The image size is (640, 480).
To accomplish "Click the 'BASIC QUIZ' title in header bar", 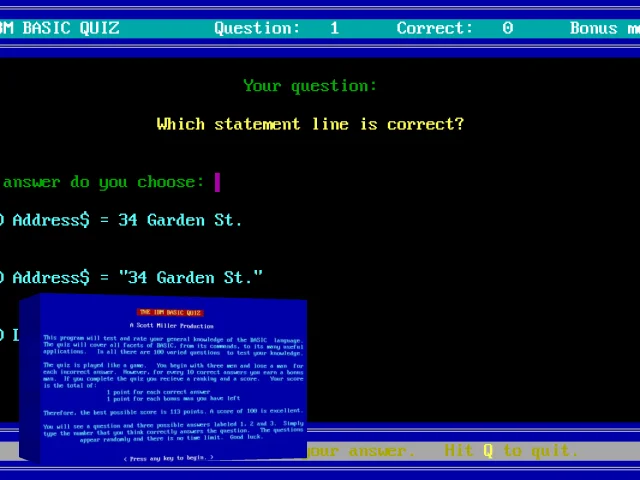I will point(71,28).
